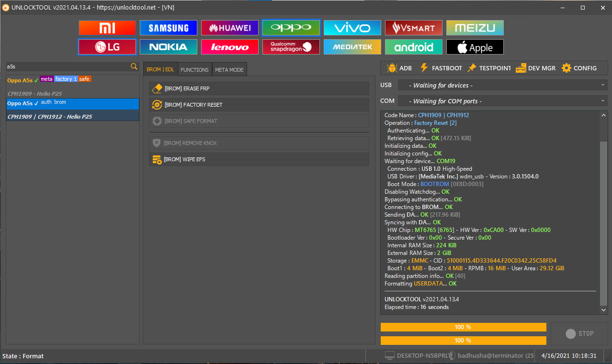Switch to the META MODE tab

coord(229,70)
